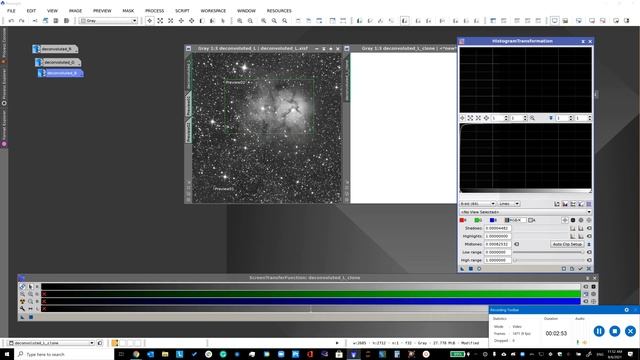This screenshot has height=360, width=640.
Task: Cancel the recording with the X button
Action: [x=630, y=331]
